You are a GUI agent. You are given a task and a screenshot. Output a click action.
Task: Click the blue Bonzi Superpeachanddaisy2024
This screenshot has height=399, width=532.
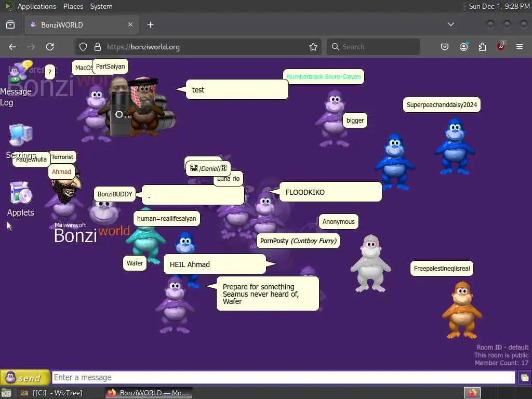tap(455, 147)
